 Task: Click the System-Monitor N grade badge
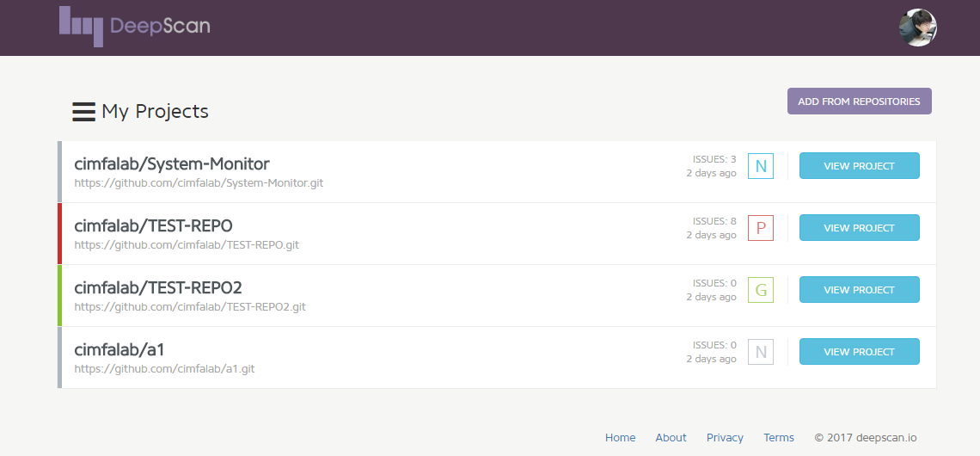(761, 166)
